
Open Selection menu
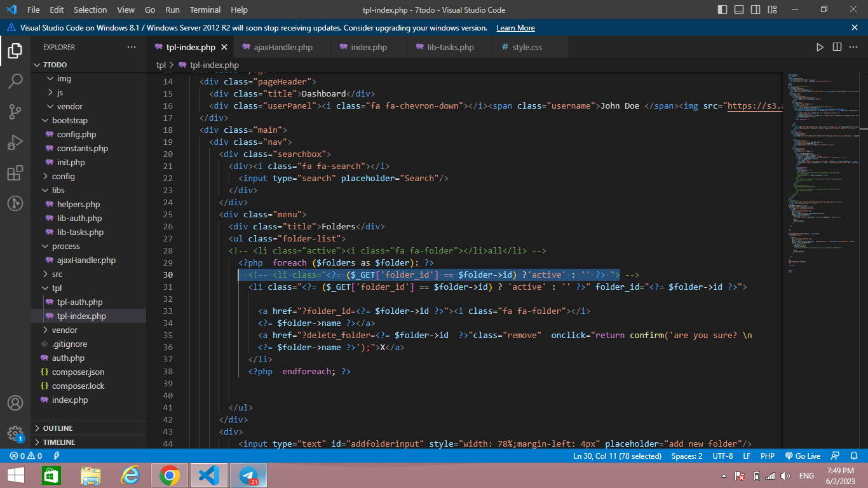(90, 10)
